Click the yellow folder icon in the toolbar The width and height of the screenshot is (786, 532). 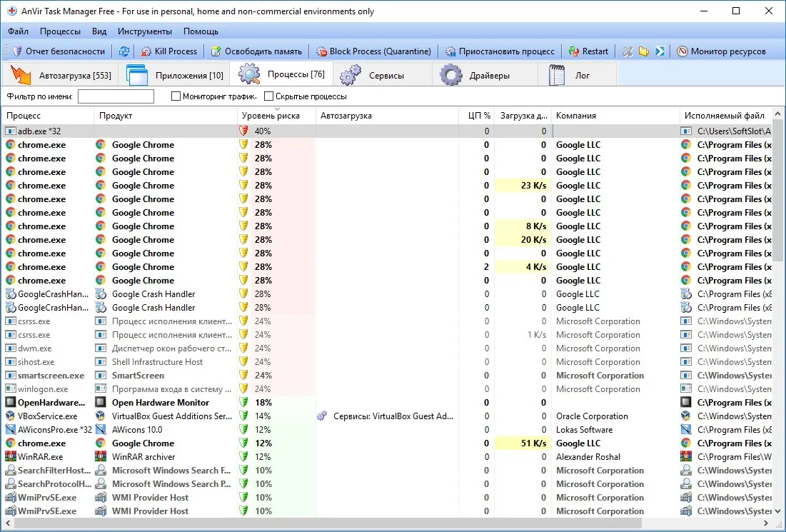644,51
